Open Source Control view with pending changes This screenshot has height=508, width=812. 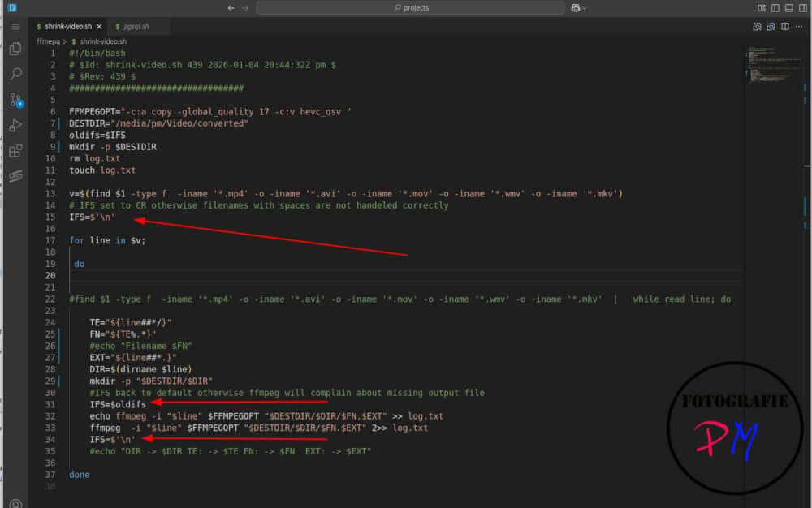click(x=13, y=100)
